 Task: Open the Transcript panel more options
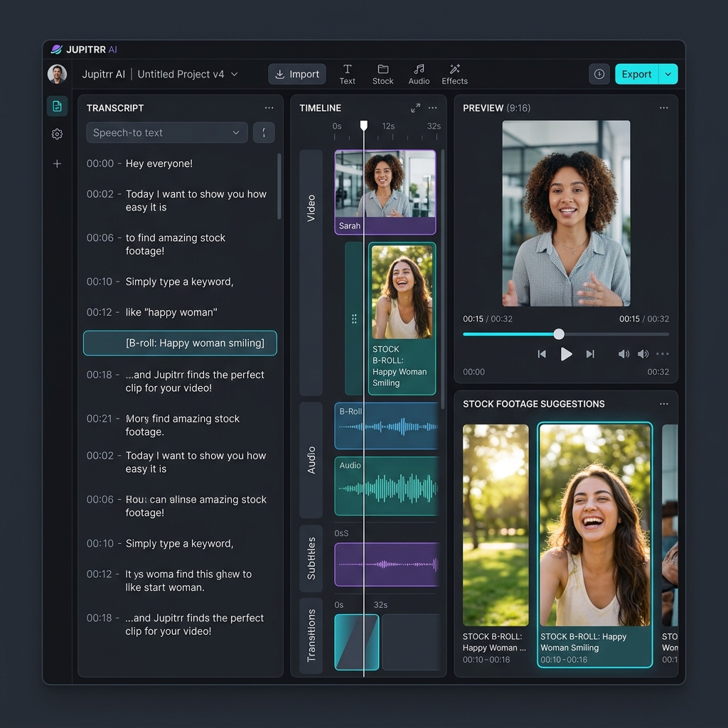tap(269, 108)
